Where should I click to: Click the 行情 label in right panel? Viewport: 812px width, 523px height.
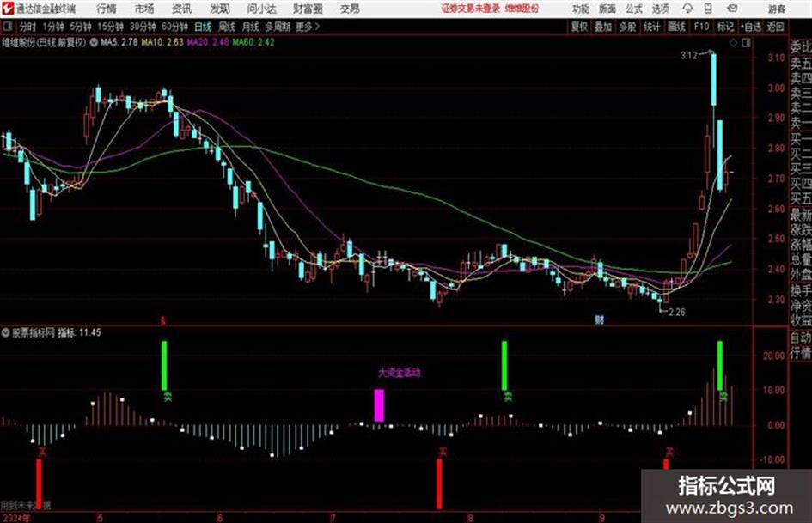tap(801, 353)
